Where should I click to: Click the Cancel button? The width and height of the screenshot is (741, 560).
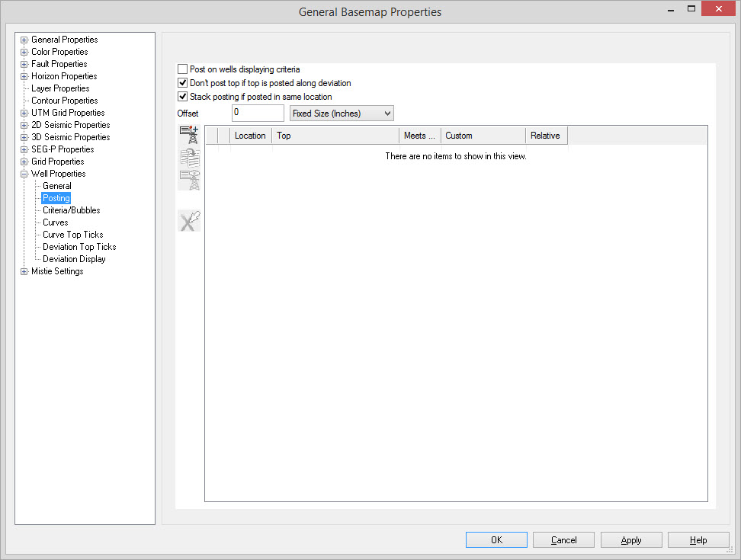click(563, 540)
